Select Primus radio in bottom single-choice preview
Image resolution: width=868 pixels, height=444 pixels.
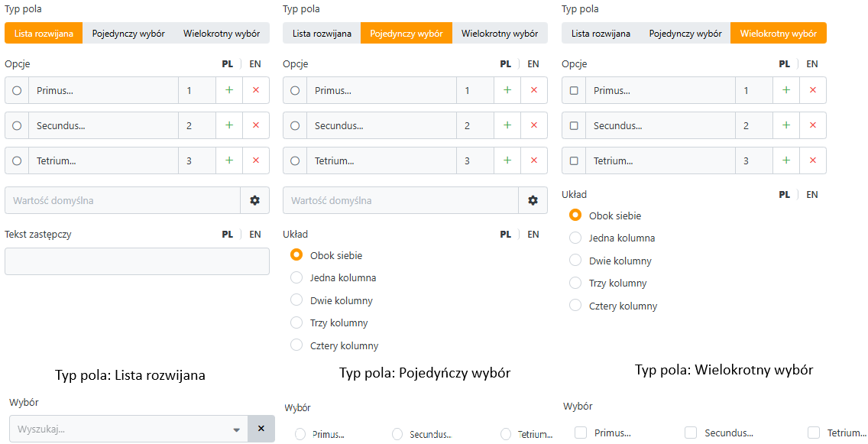[300, 434]
